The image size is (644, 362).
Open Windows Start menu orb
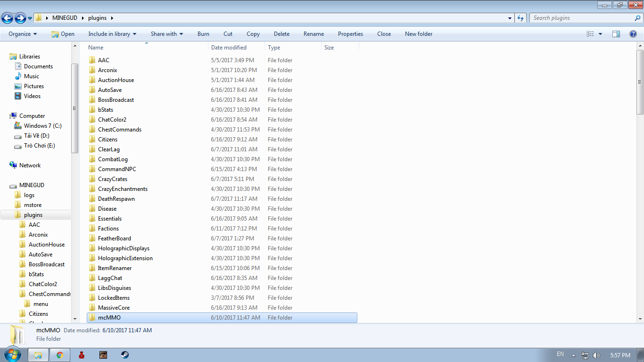[x=13, y=355]
